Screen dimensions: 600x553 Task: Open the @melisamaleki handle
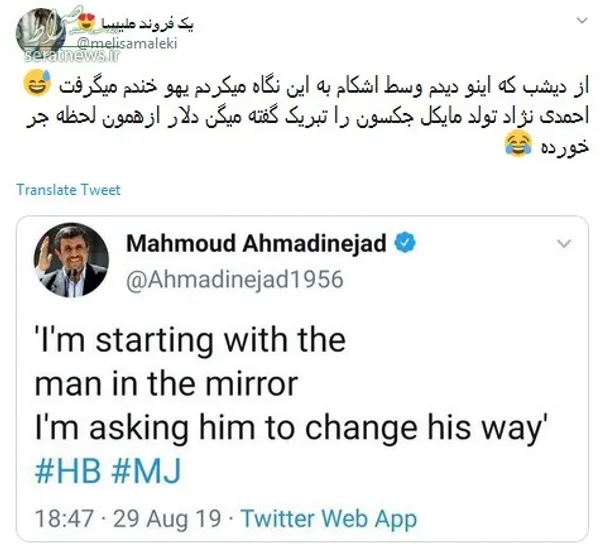pyautogui.click(x=128, y=43)
